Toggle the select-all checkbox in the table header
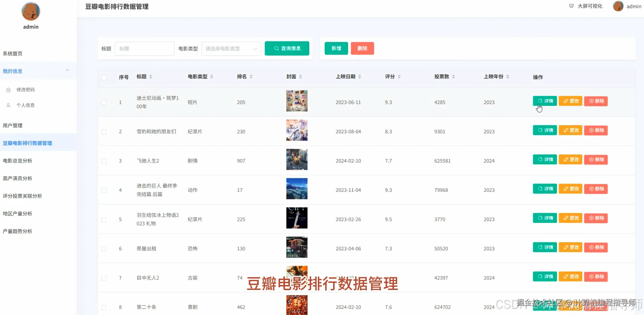The width and height of the screenshot is (644, 315). tap(104, 78)
